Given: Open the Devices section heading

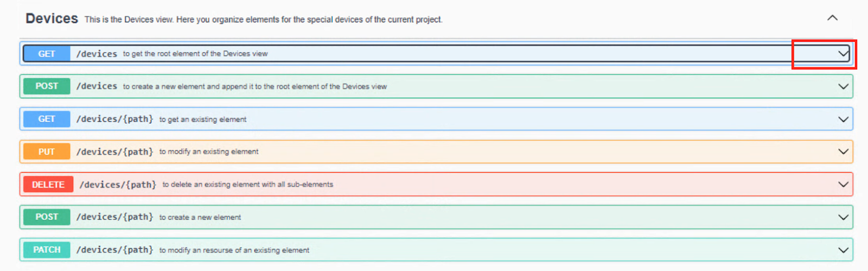Looking at the screenshot, I should point(52,18).
